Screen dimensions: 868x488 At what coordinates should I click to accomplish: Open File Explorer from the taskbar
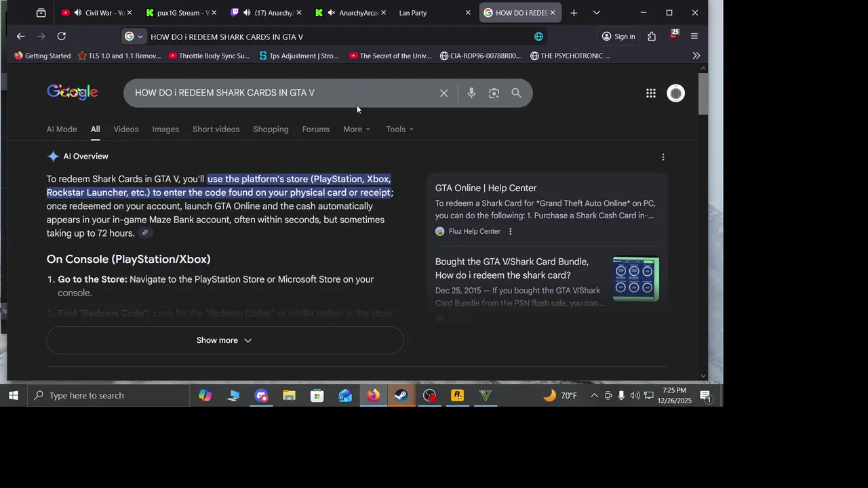click(290, 396)
